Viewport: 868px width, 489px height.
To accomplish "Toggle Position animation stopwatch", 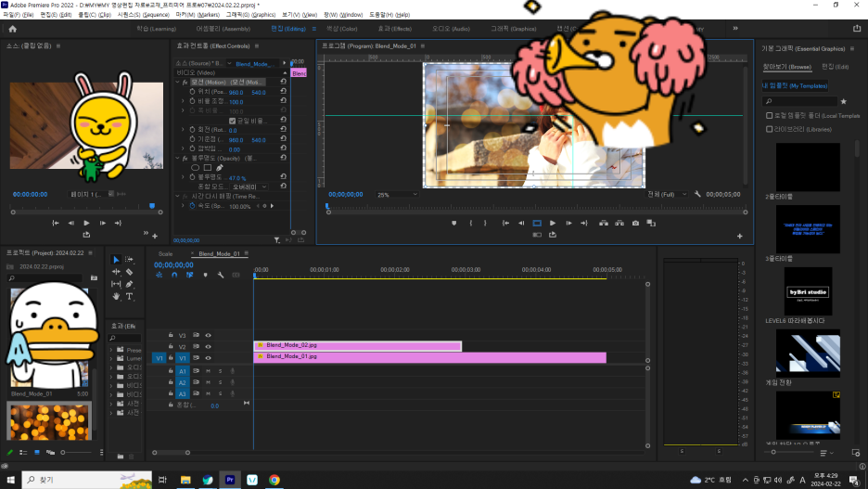I will tap(192, 92).
